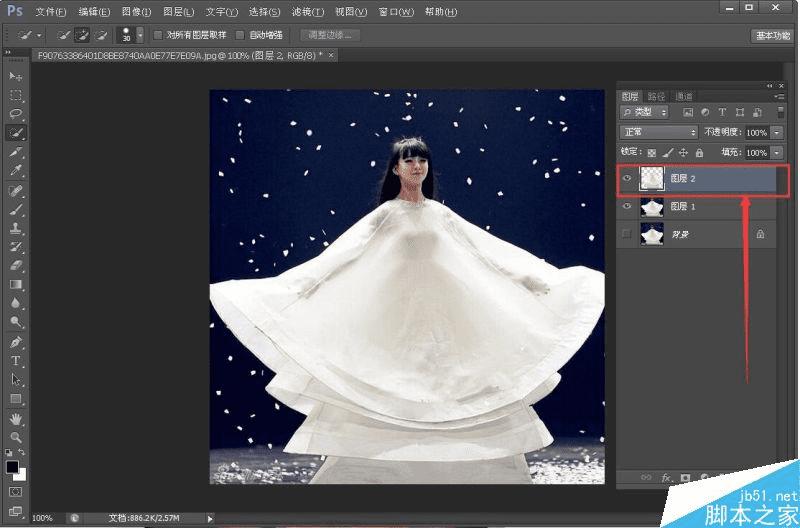
Task: Open the tool preset picker dropdown
Action: (x=39, y=36)
